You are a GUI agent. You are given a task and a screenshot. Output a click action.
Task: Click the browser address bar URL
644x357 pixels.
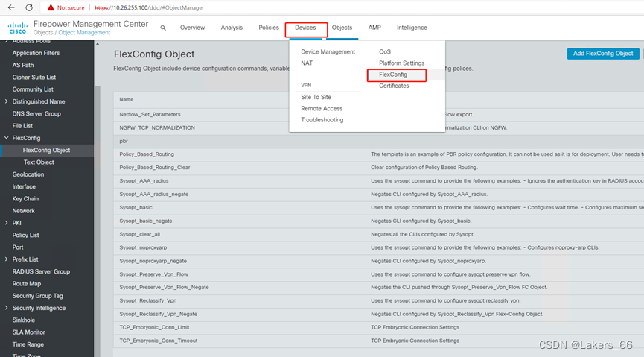150,7
